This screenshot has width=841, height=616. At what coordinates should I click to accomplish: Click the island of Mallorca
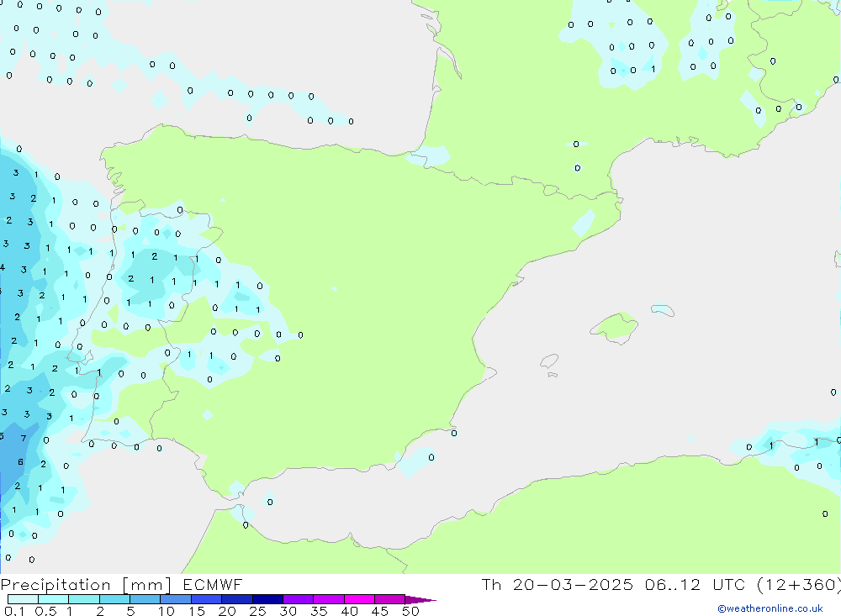(x=614, y=327)
